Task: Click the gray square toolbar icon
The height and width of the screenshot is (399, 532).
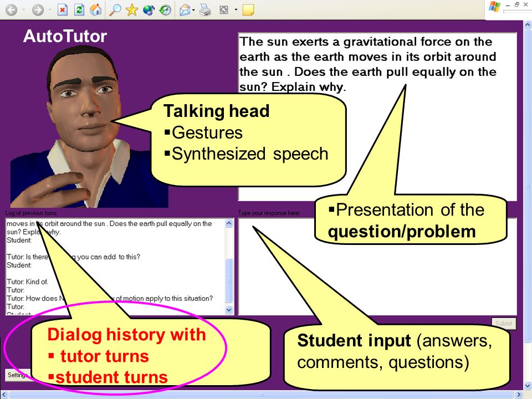Action: [x=224, y=10]
